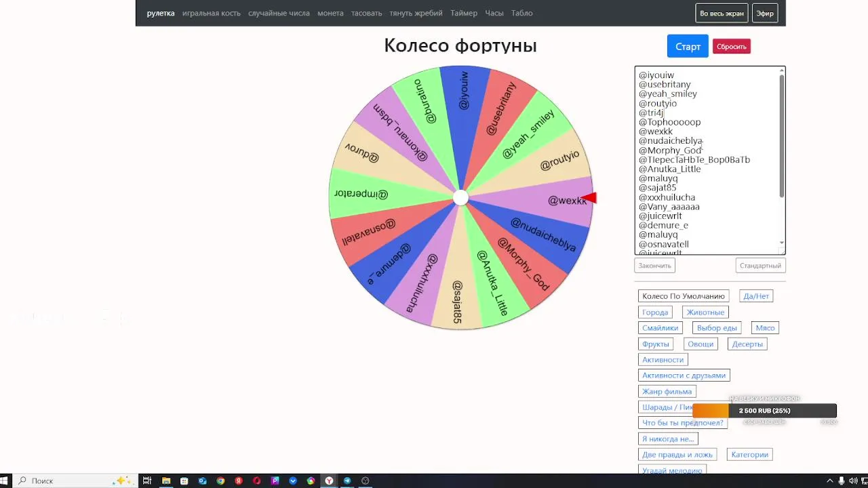Open the тянуть жребий tab

click(416, 13)
